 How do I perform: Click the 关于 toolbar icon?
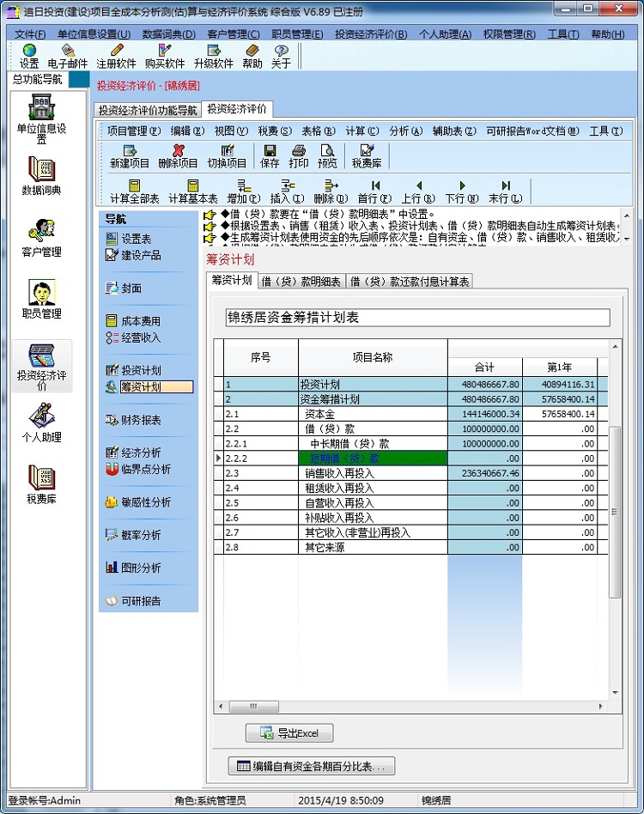tap(282, 57)
